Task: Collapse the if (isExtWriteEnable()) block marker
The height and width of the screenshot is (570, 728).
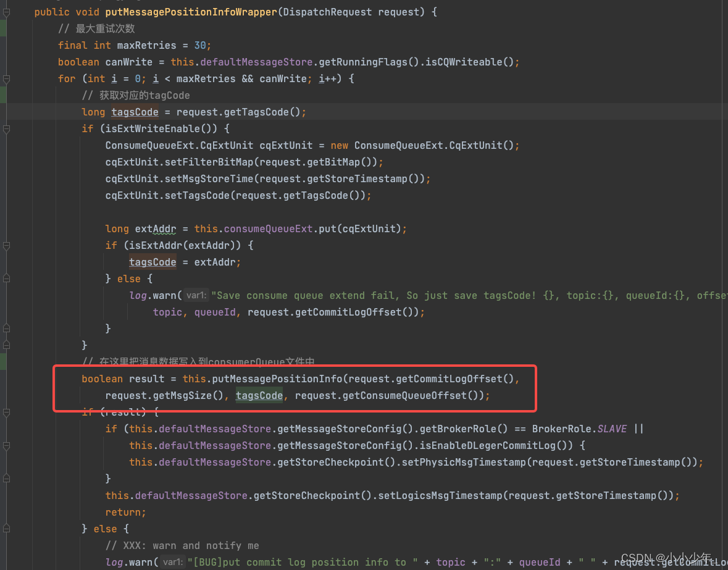Action: pos(7,129)
